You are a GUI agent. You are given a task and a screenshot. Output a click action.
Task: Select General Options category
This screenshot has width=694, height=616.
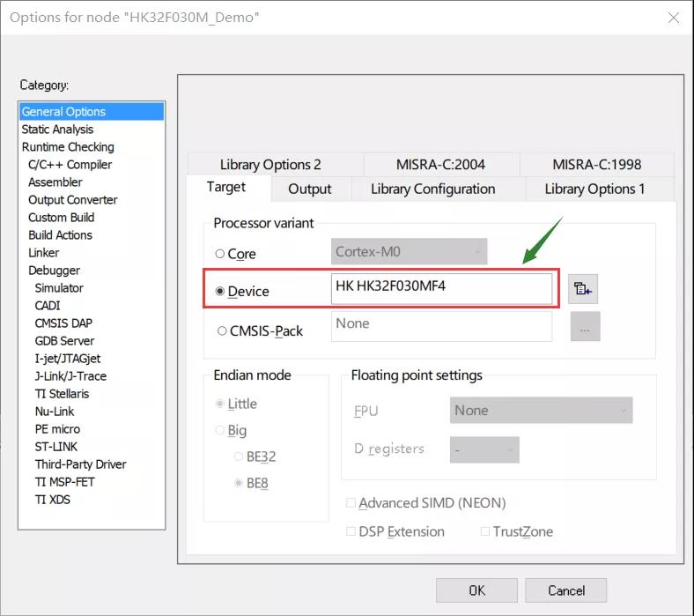click(x=92, y=112)
